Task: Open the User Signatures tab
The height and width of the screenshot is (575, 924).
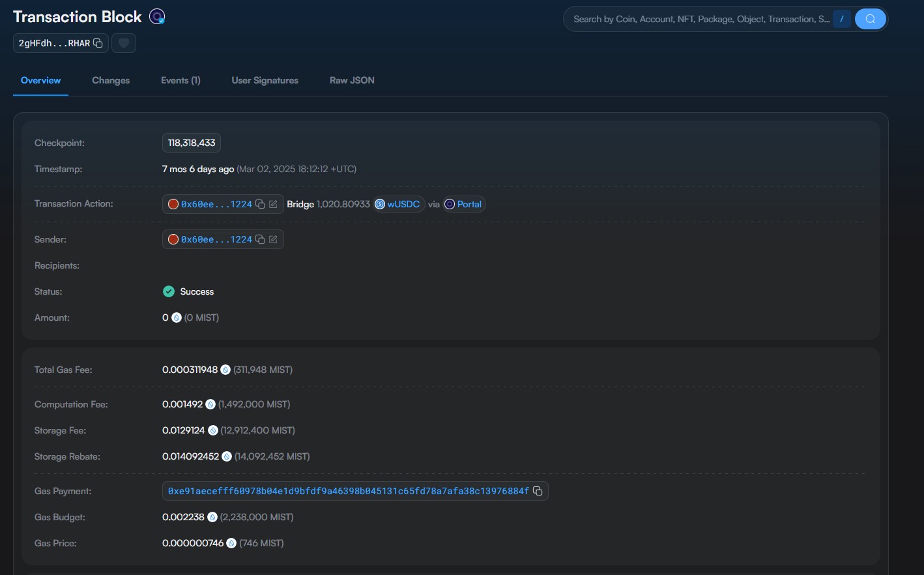Action: [265, 80]
